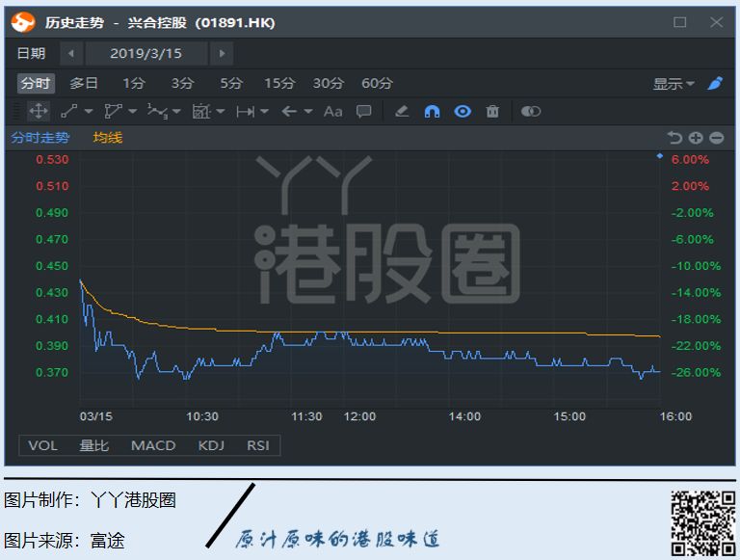
Task: Click the blue paintbrush drawing icon
Action: click(716, 83)
